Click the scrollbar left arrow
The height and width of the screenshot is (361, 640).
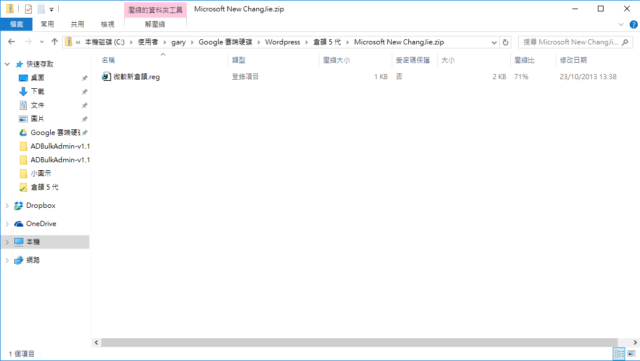pos(96,342)
